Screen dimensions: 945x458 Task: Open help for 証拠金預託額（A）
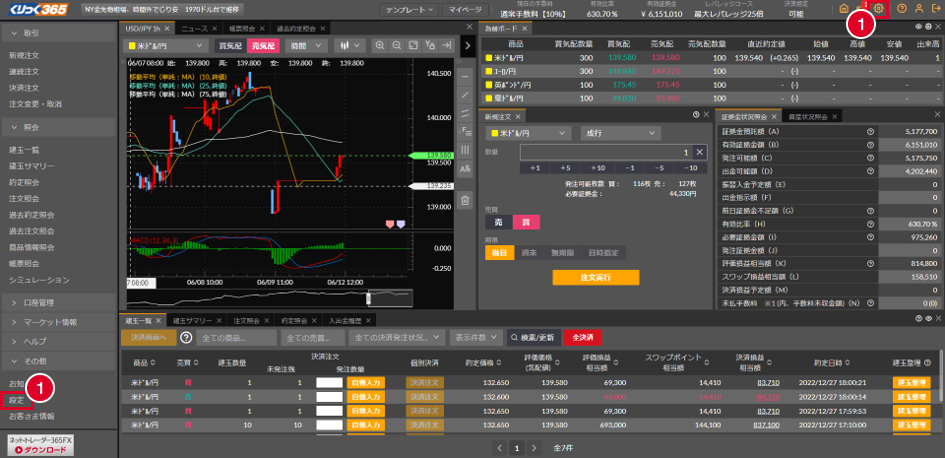[870, 131]
